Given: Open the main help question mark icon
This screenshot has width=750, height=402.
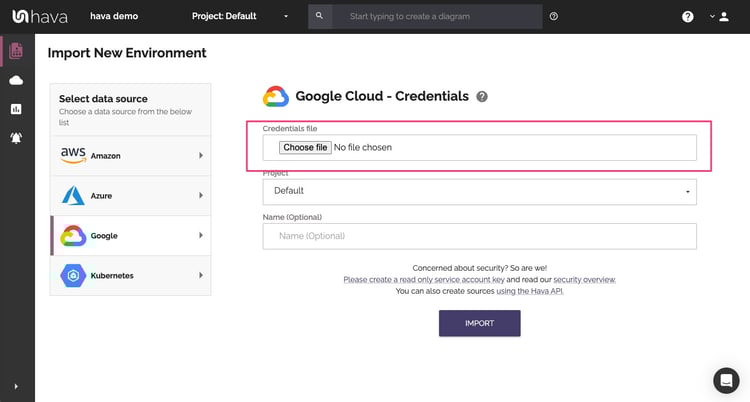Looking at the screenshot, I should click(687, 17).
